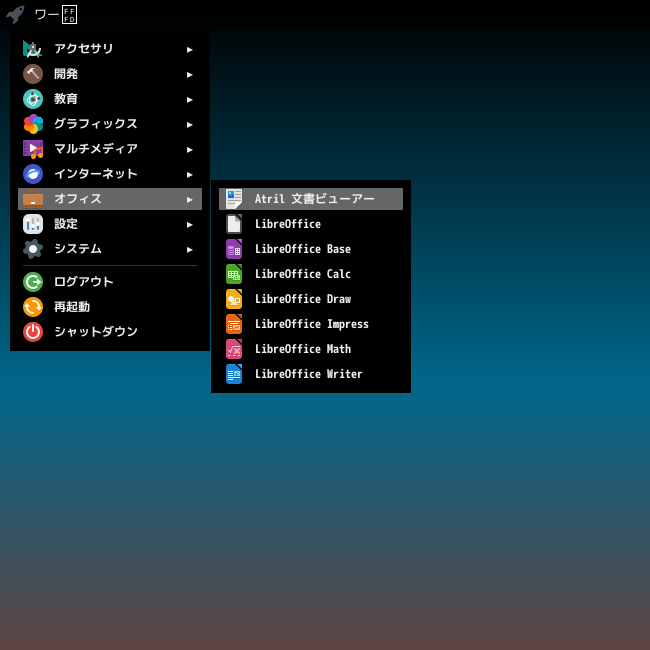Click the オフィス briefcase icon
The width and height of the screenshot is (650, 650).
[33, 199]
